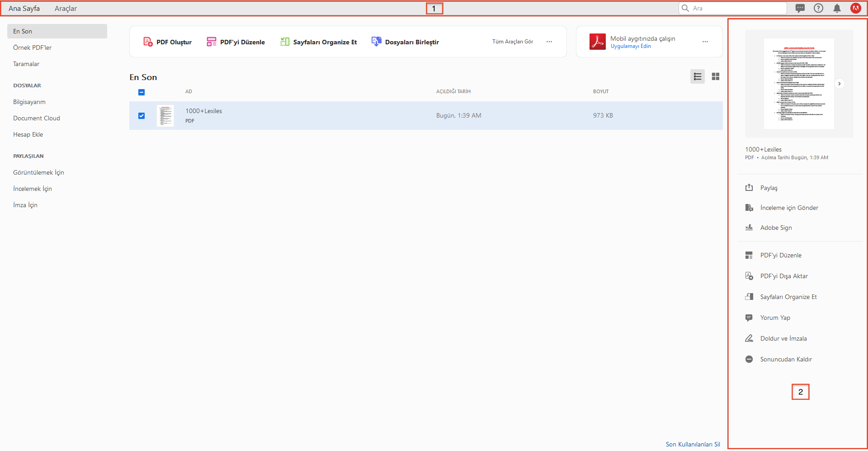Click the Adobe Sign icon
Screen dimensions: 868x451
[x=749, y=228]
